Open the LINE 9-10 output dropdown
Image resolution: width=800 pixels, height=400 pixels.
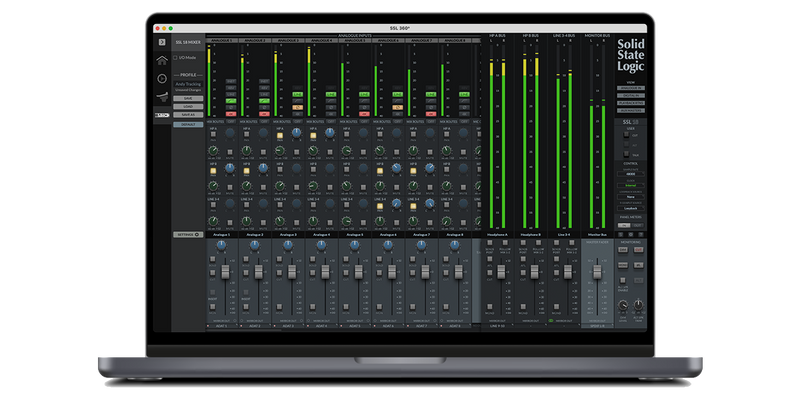[x=497, y=326]
